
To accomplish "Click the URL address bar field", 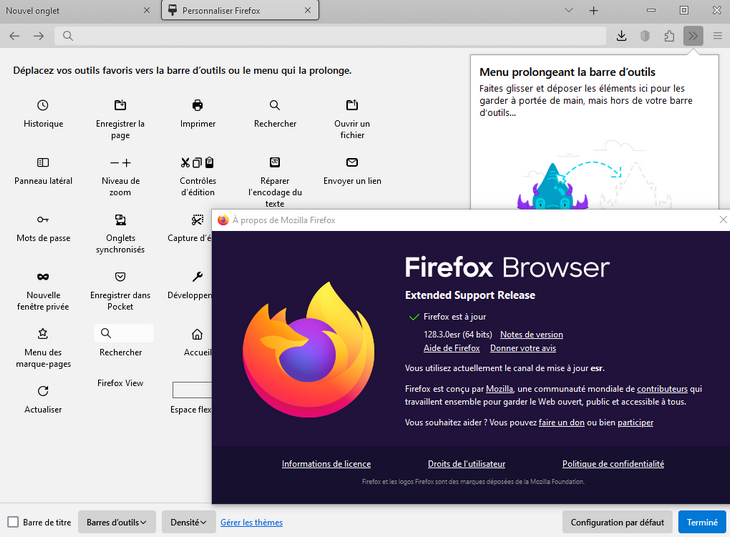I will point(330,36).
